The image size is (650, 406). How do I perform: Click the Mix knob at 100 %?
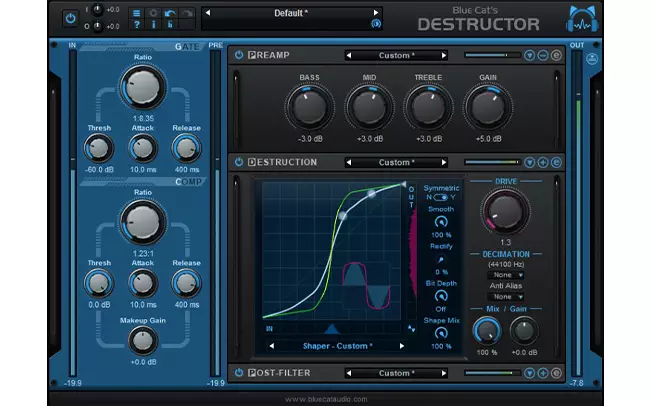coord(487,331)
